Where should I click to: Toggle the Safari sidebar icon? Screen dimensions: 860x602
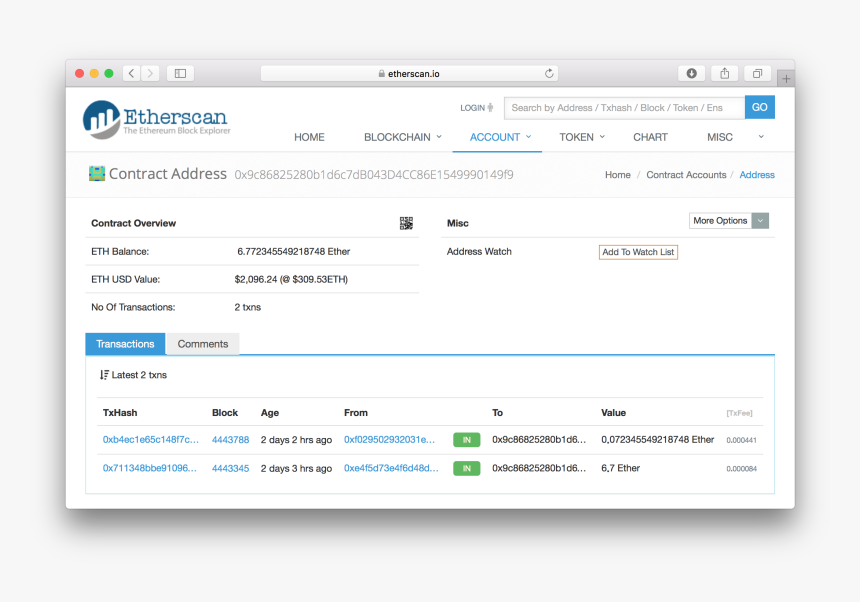point(180,73)
